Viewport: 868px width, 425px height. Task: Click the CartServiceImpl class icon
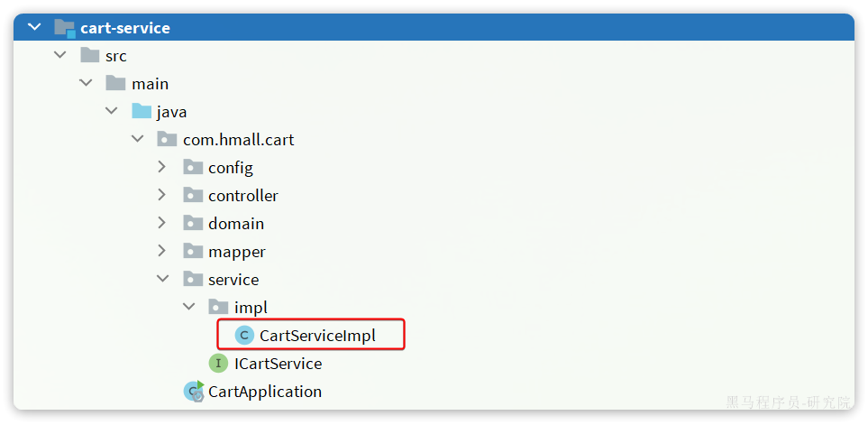tap(244, 336)
